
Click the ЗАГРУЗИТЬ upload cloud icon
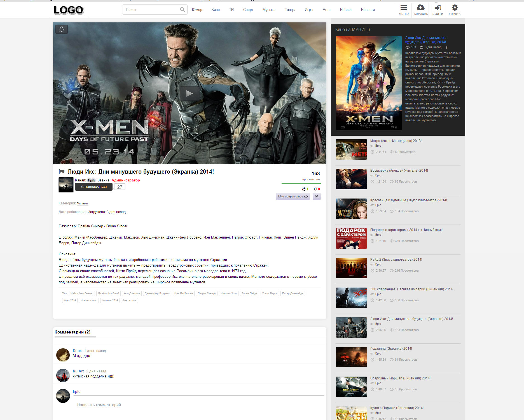pyautogui.click(x=421, y=10)
